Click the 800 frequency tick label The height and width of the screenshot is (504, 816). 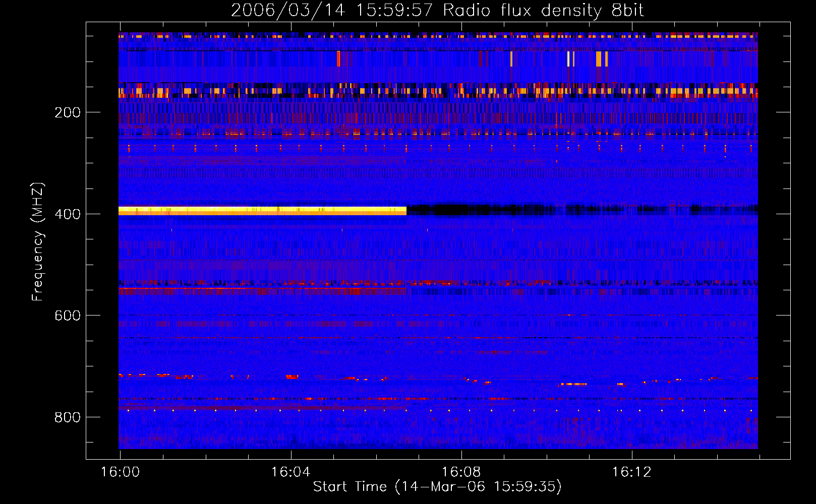pyautogui.click(x=68, y=417)
